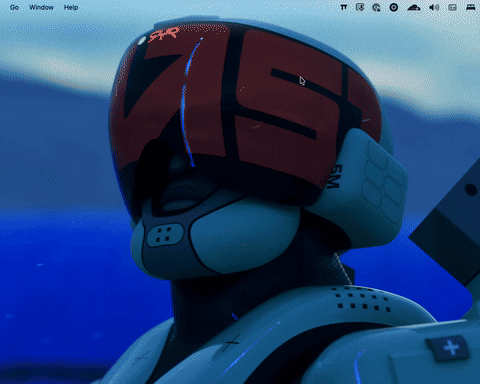Image resolution: width=480 pixels, height=384 pixels.
Task: Open the download tray menu bar icon
Action: coord(360,7)
